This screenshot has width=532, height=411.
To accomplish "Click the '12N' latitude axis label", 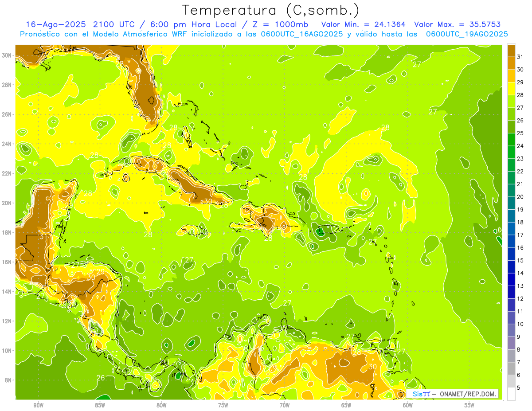I will tap(7, 321).
